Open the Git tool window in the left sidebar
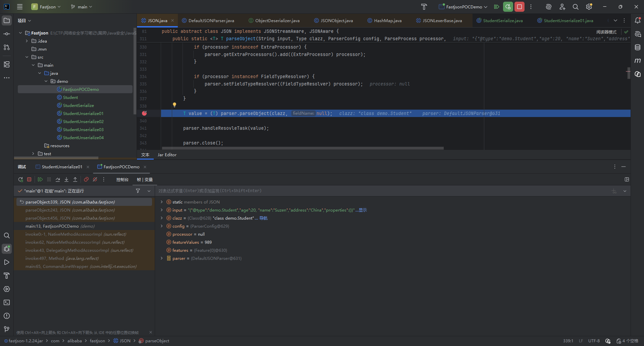This screenshot has height=346, width=644. (x=7, y=329)
